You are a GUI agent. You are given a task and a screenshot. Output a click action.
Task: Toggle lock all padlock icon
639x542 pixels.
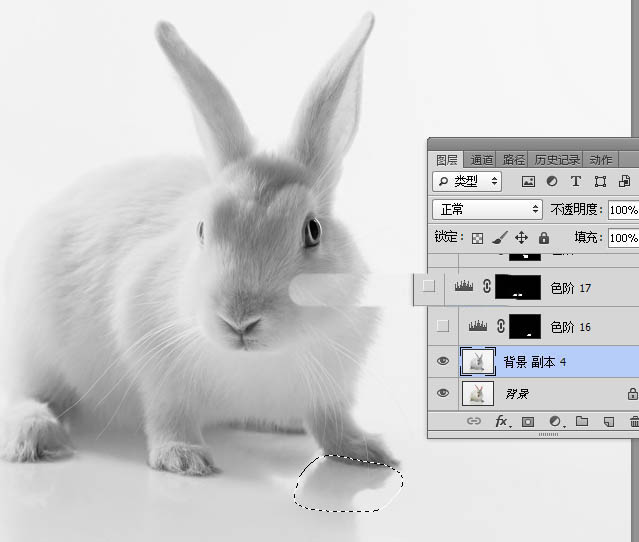[x=544, y=238]
